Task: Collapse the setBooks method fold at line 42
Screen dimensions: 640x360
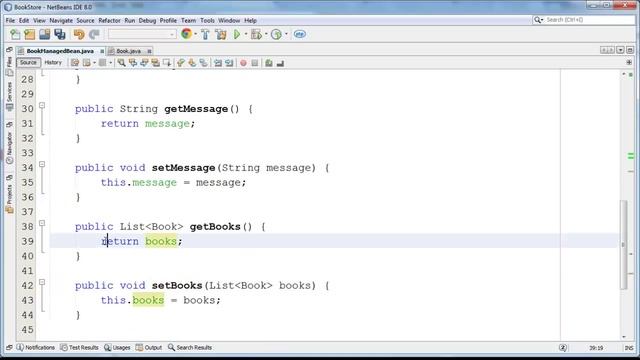Action: pos(42,282)
